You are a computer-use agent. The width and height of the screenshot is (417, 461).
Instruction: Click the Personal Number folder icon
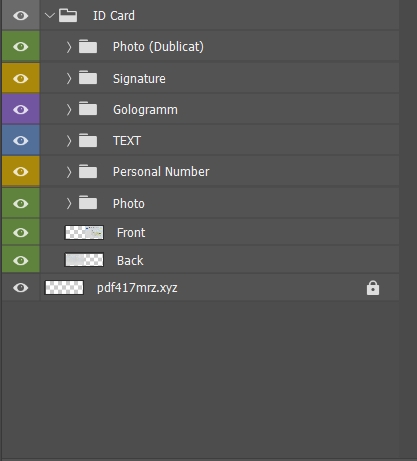pyautogui.click(x=88, y=172)
